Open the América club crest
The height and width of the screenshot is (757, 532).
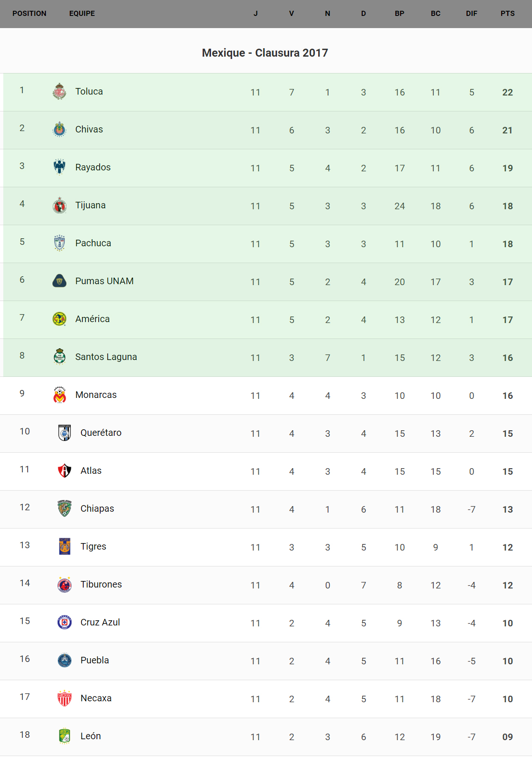coord(59,319)
